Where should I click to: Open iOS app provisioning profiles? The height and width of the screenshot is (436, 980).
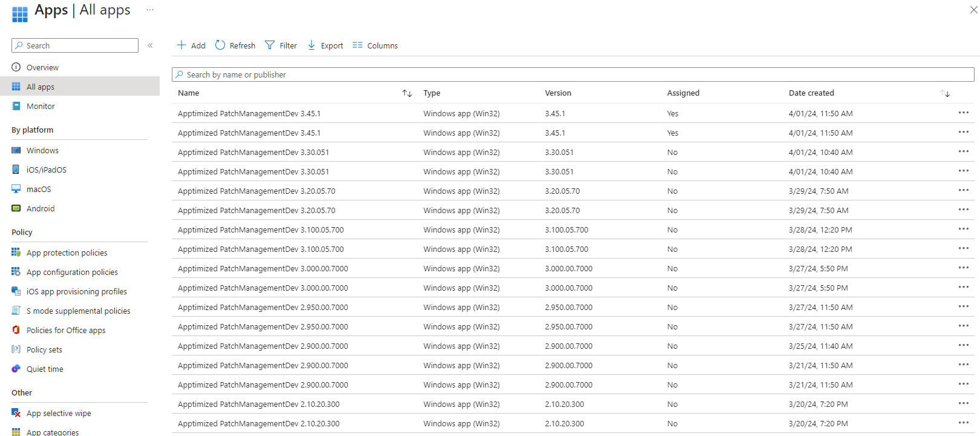click(x=76, y=291)
